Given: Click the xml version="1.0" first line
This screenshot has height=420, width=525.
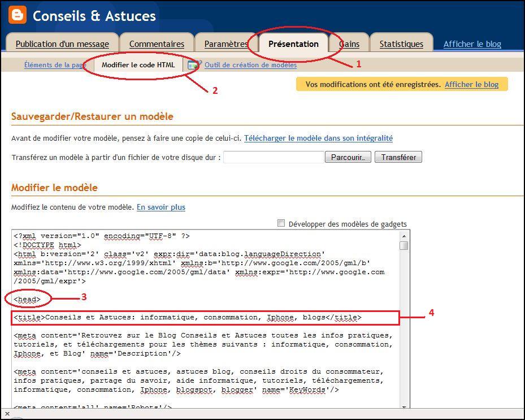Looking at the screenshot, I should pos(102,236).
